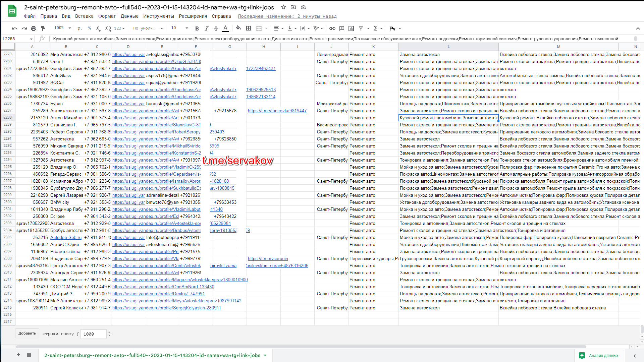
Task: Decrease decimal places
Action: point(98,28)
